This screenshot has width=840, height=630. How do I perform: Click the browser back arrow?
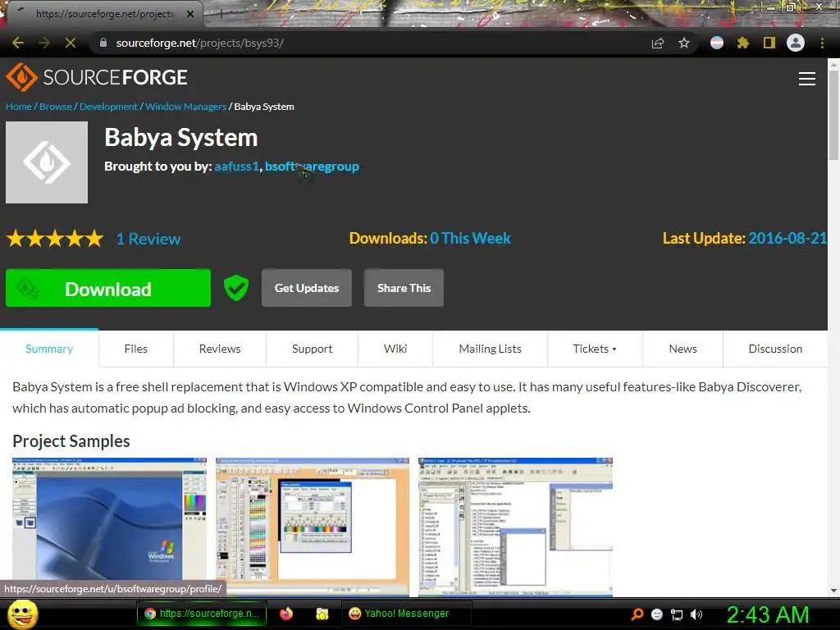click(x=18, y=43)
